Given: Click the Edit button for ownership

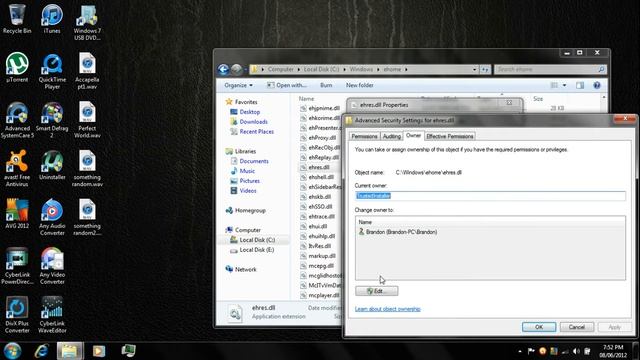Looking at the screenshot, I should tap(377, 291).
